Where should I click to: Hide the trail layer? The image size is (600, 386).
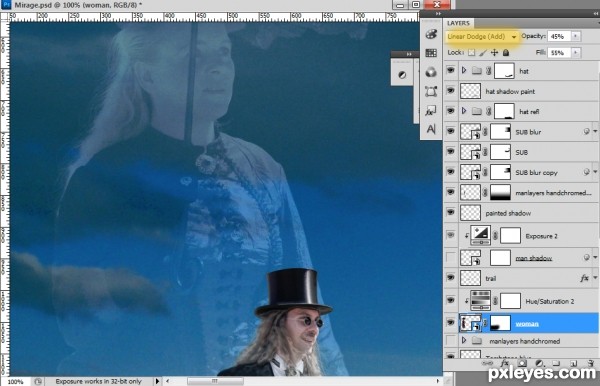click(451, 278)
